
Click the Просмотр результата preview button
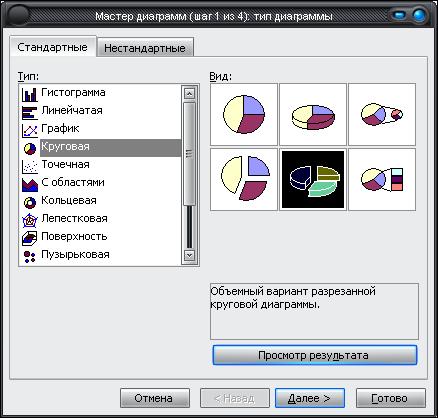pyautogui.click(x=315, y=355)
